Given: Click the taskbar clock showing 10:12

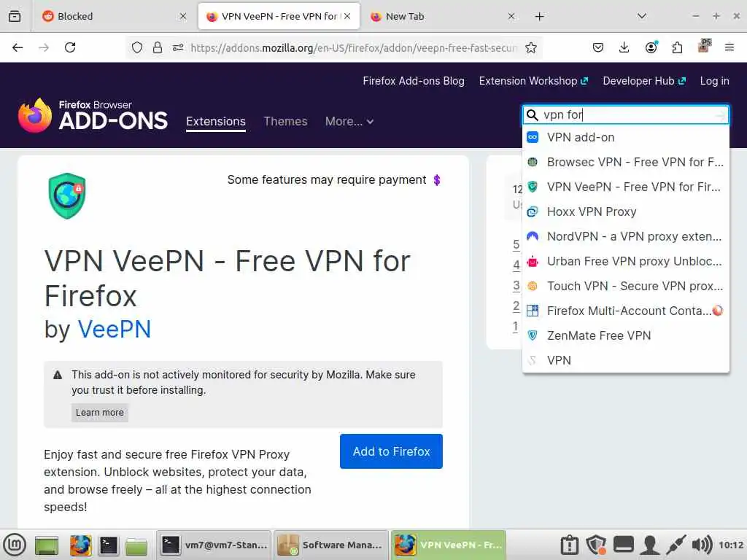Looking at the screenshot, I should click(731, 545).
